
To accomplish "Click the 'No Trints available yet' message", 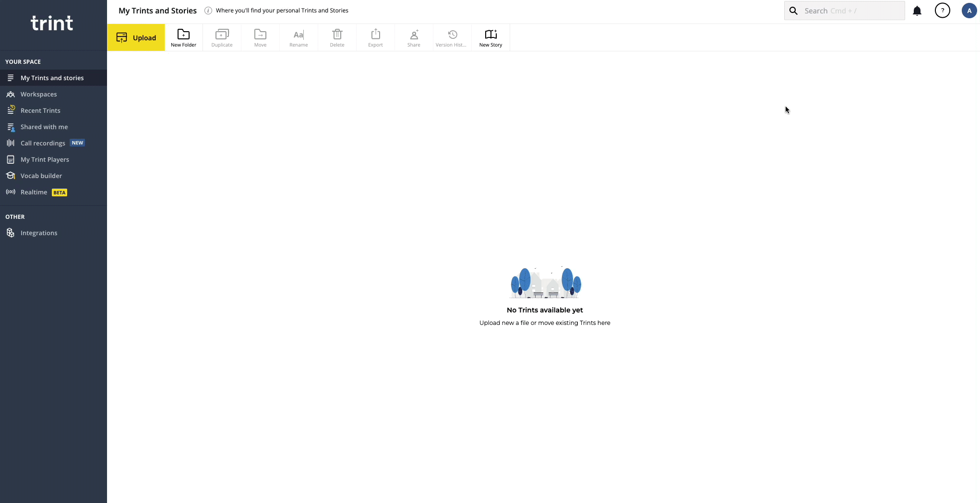I will pyautogui.click(x=545, y=310).
